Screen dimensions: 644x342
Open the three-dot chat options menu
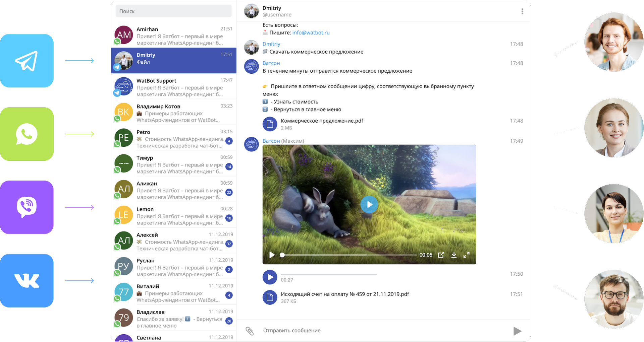point(522,11)
